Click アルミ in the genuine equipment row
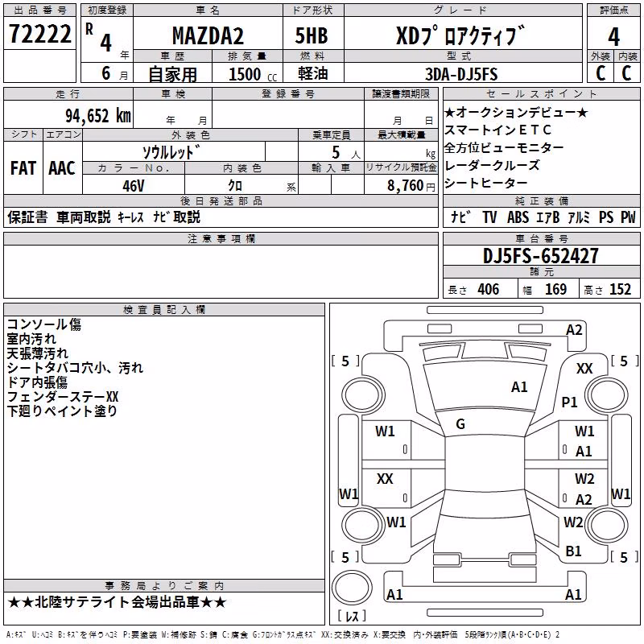Screen dimensions: 644x644 579,217
